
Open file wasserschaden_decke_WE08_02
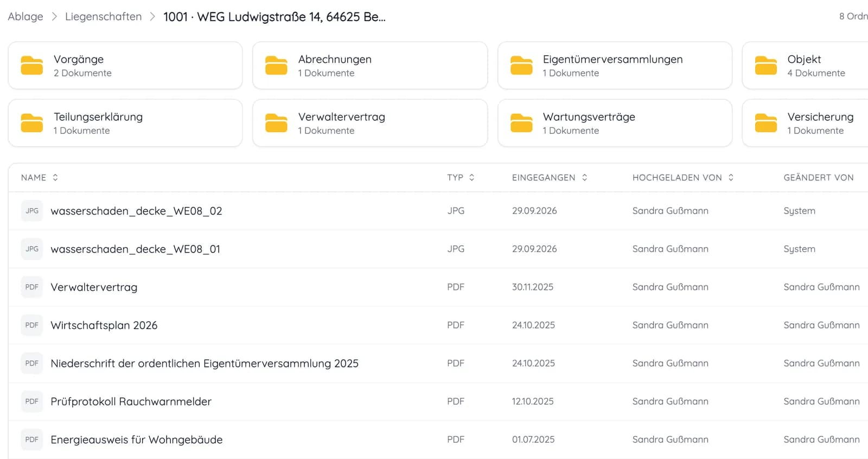click(136, 211)
